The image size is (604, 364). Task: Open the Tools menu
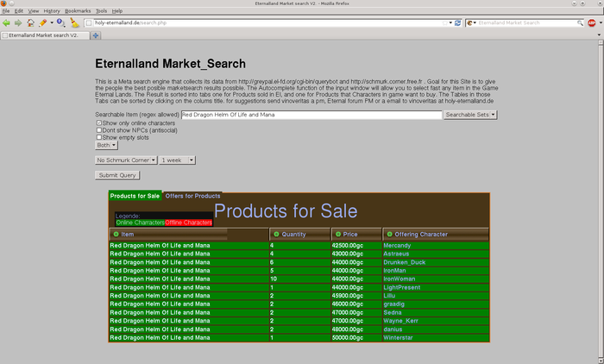(x=101, y=11)
